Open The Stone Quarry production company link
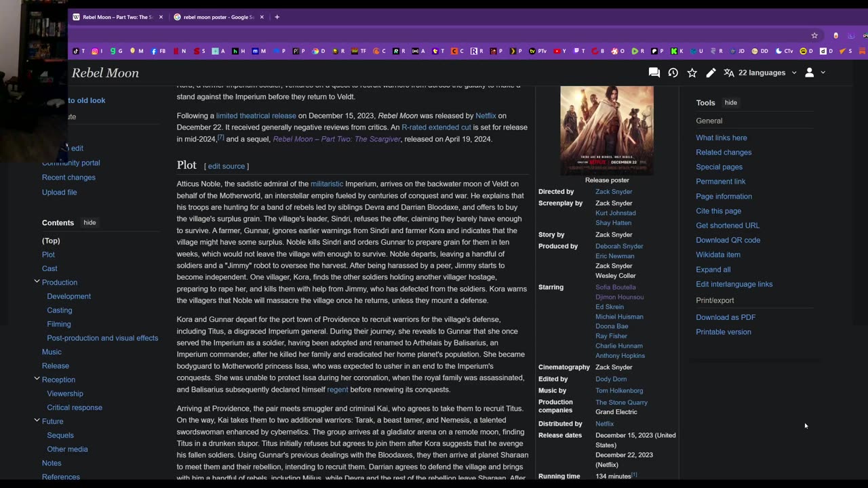 coord(621,403)
